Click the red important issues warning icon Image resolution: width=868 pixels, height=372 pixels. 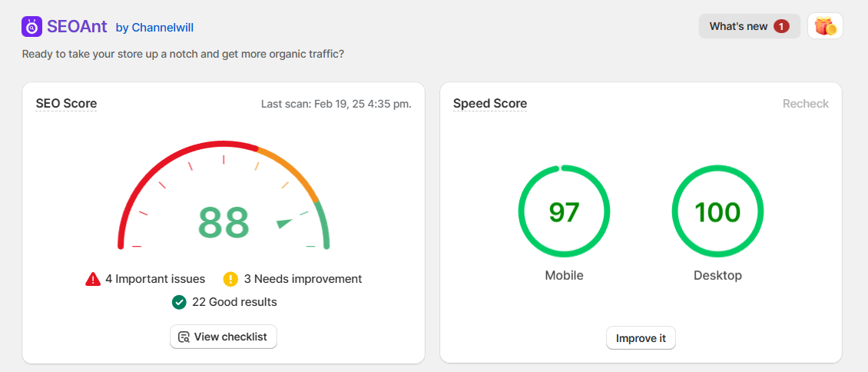click(93, 279)
